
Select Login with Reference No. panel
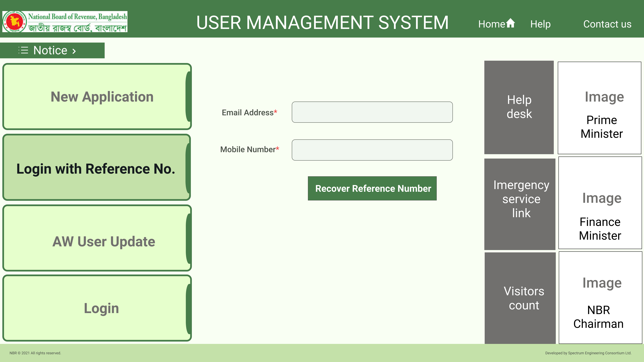pos(96,167)
